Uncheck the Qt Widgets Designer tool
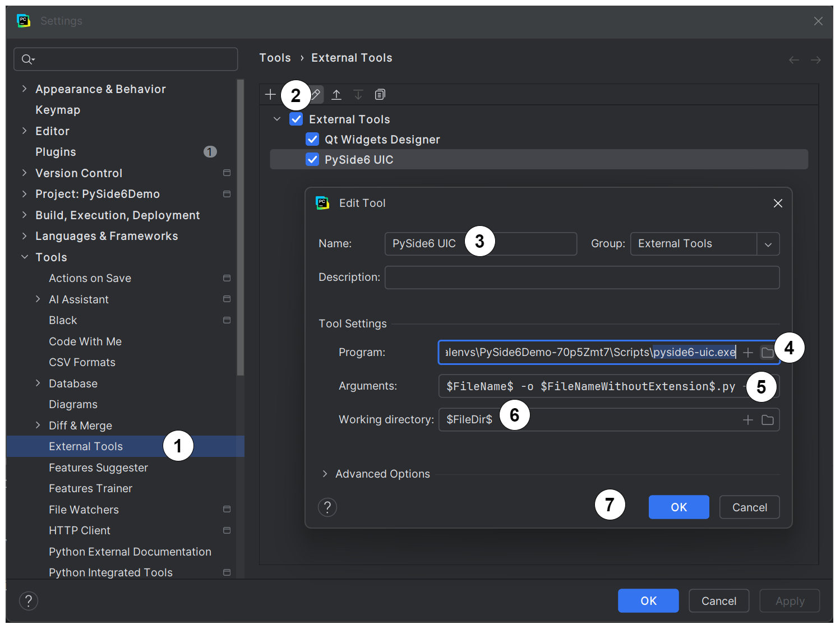This screenshot has height=629, width=840. (x=312, y=139)
